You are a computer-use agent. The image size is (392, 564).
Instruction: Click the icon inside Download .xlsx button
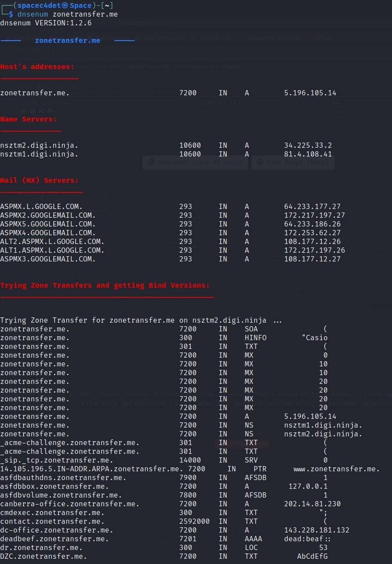pyautogui.click(x=151, y=162)
